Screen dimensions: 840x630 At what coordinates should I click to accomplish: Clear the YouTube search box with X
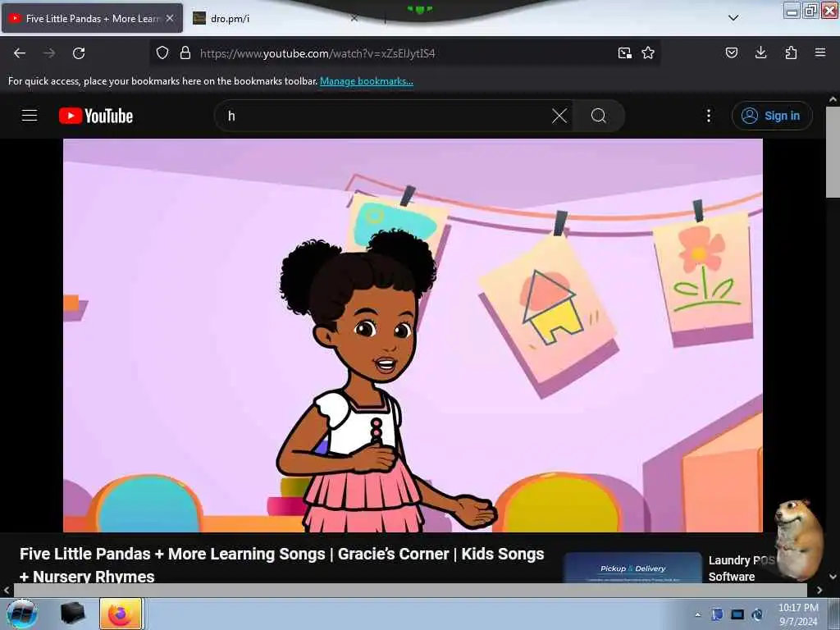point(559,116)
